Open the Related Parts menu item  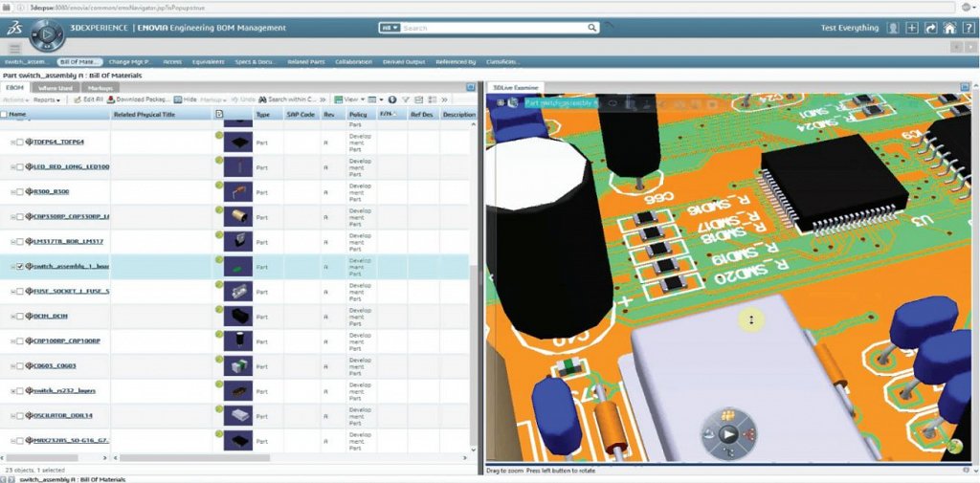tap(304, 62)
